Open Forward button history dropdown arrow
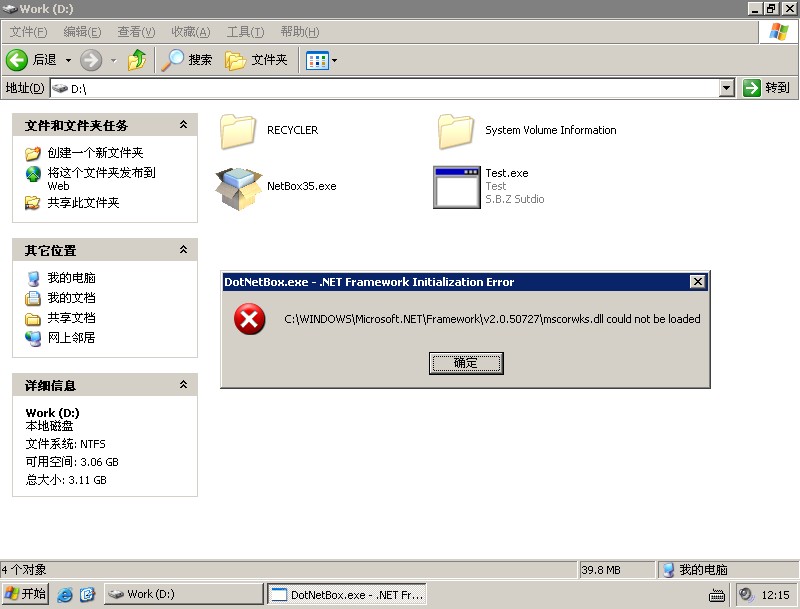The width and height of the screenshot is (800, 609). tap(113, 61)
